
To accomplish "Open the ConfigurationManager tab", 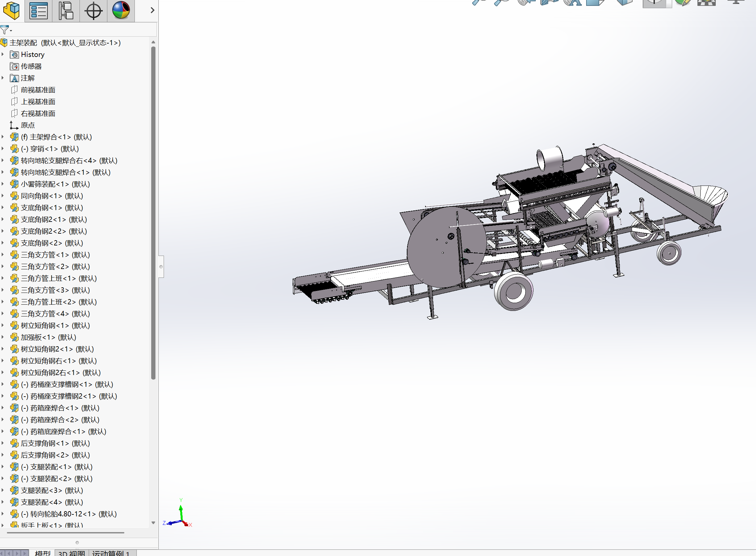I will click(x=66, y=10).
